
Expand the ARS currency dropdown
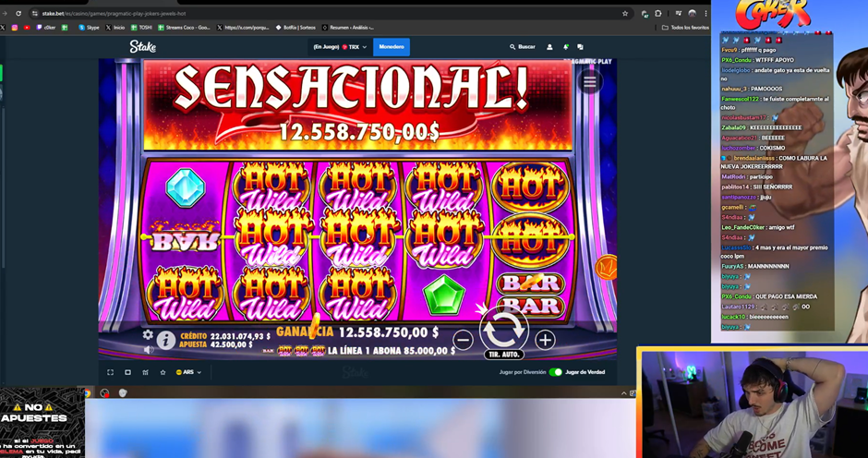(188, 372)
